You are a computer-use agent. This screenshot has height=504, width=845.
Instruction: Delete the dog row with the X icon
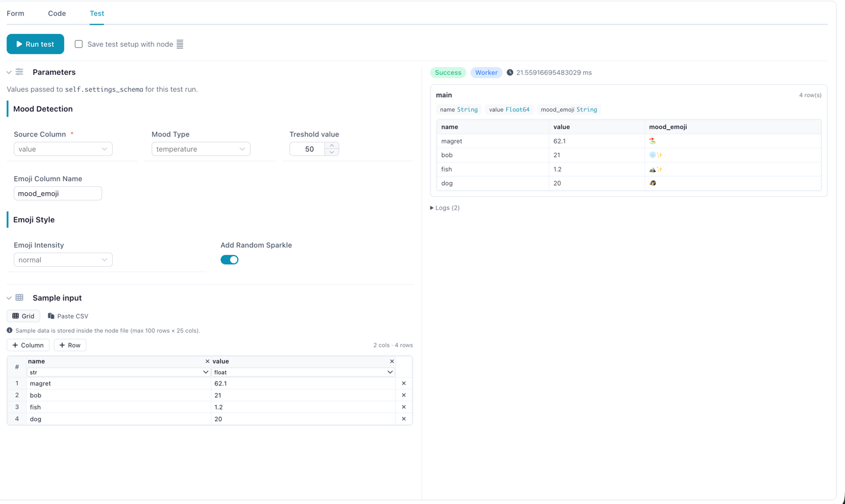click(x=404, y=419)
